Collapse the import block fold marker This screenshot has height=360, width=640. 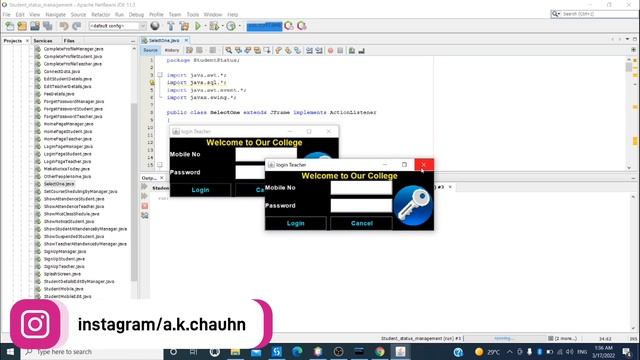(160, 75)
